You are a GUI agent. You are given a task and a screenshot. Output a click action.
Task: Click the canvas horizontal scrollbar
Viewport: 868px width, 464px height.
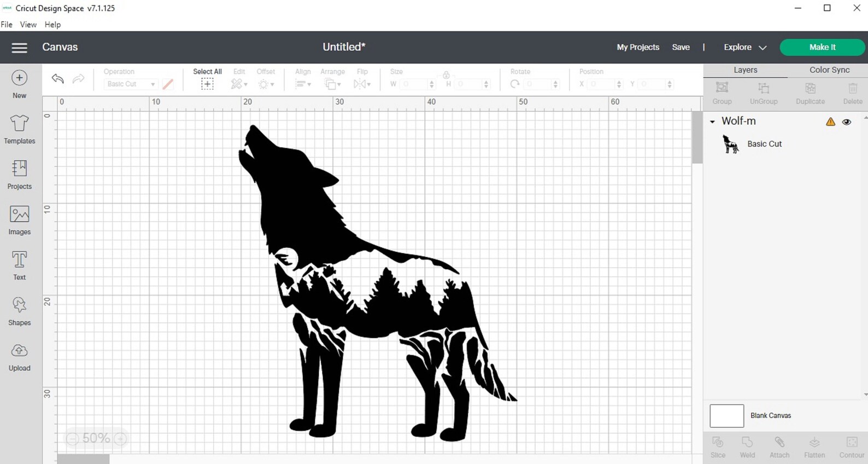click(83, 459)
